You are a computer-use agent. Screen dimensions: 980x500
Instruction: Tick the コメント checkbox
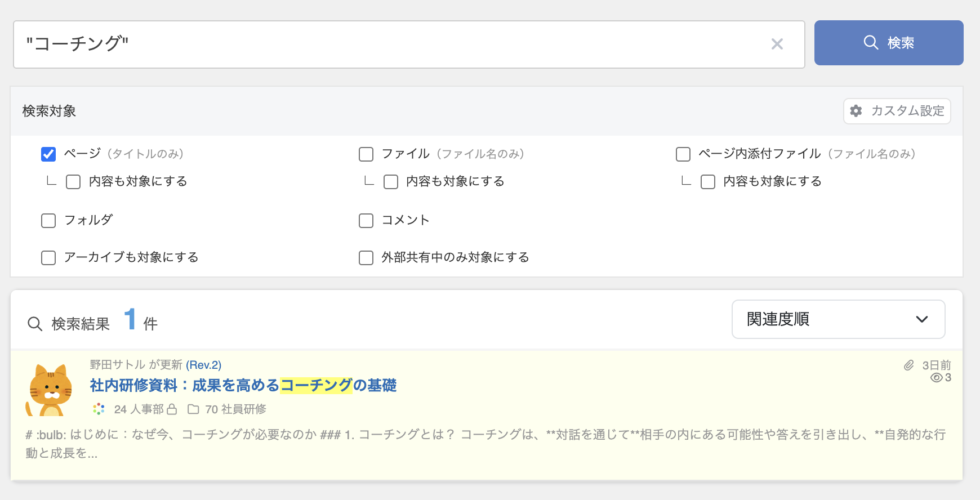click(x=366, y=221)
